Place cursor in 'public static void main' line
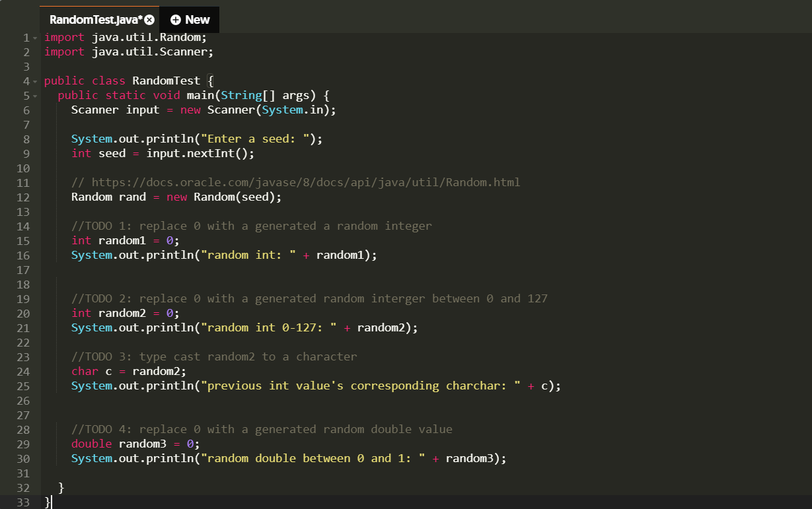The width and height of the screenshot is (812, 509). pyautogui.click(x=194, y=96)
